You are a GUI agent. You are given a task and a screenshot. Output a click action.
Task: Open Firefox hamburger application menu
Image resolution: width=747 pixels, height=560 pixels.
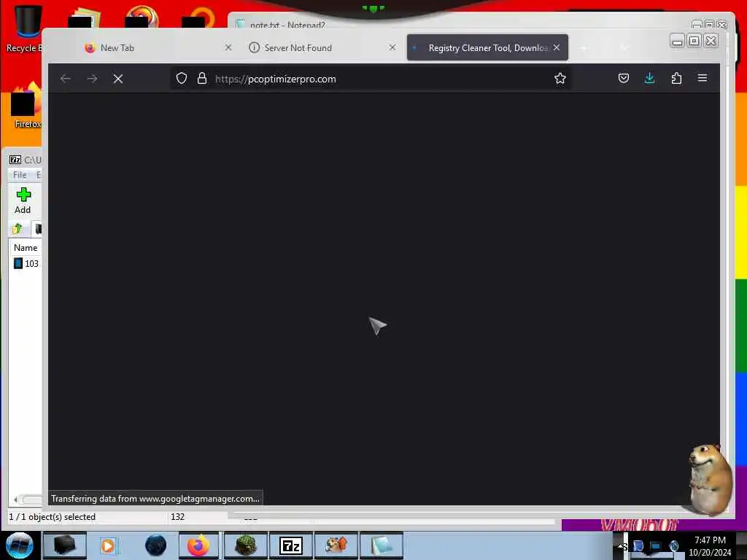[703, 78]
